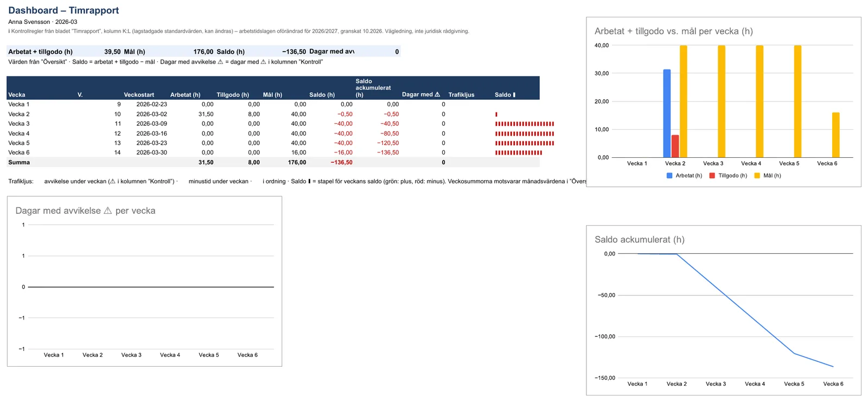
Task: Click the blue Arbetat (h) legend swatch
Action: point(669,176)
